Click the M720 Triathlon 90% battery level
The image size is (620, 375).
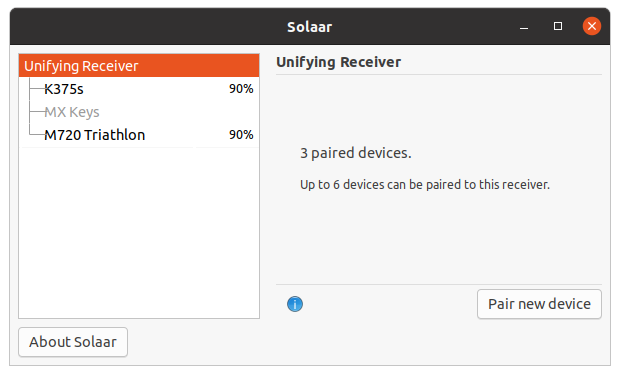point(241,135)
